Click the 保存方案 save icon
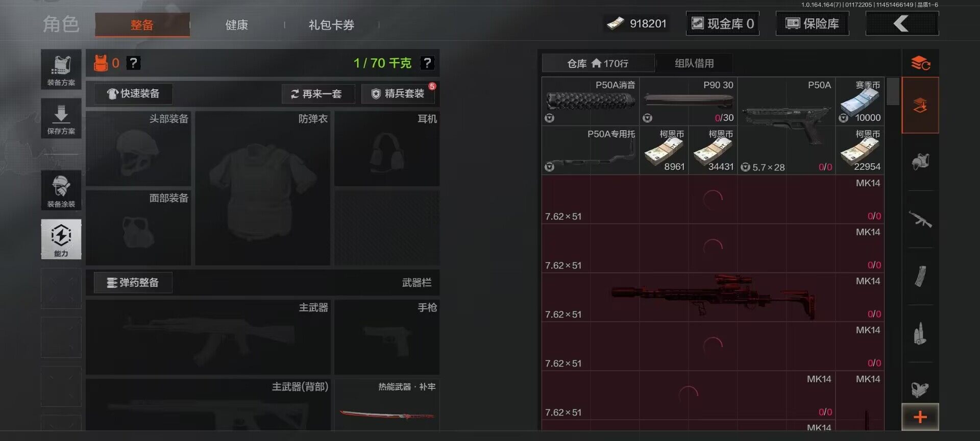980x441 pixels. (61, 118)
